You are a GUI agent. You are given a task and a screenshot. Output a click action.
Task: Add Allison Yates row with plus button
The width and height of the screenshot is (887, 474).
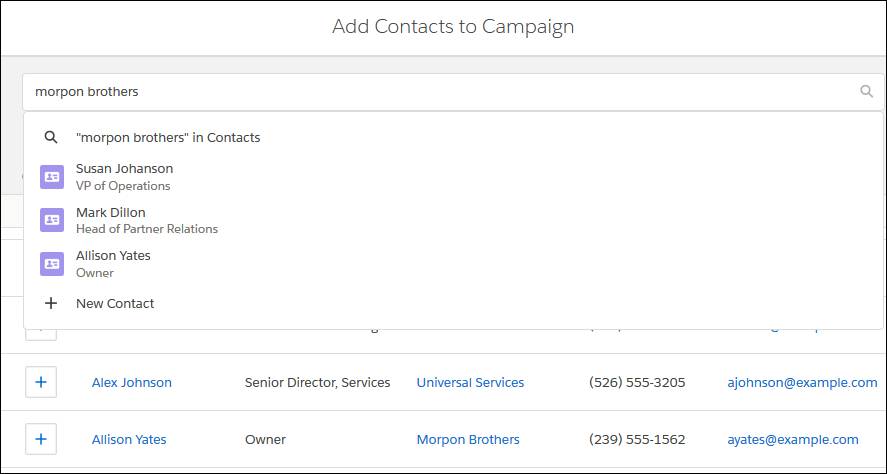click(41, 439)
